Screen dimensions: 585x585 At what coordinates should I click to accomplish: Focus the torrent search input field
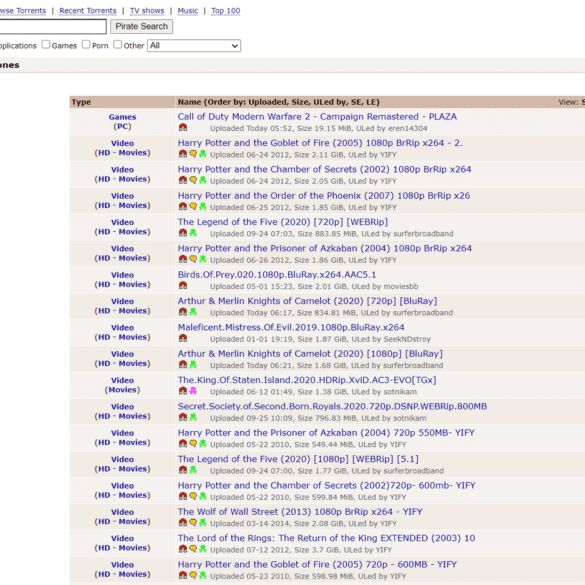pyautogui.click(x=53, y=26)
